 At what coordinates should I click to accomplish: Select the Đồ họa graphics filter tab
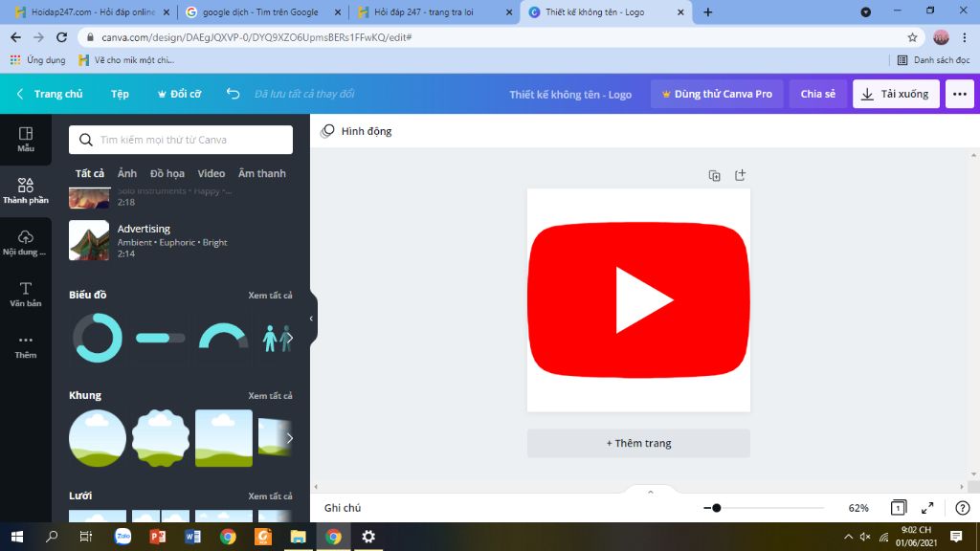(167, 174)
